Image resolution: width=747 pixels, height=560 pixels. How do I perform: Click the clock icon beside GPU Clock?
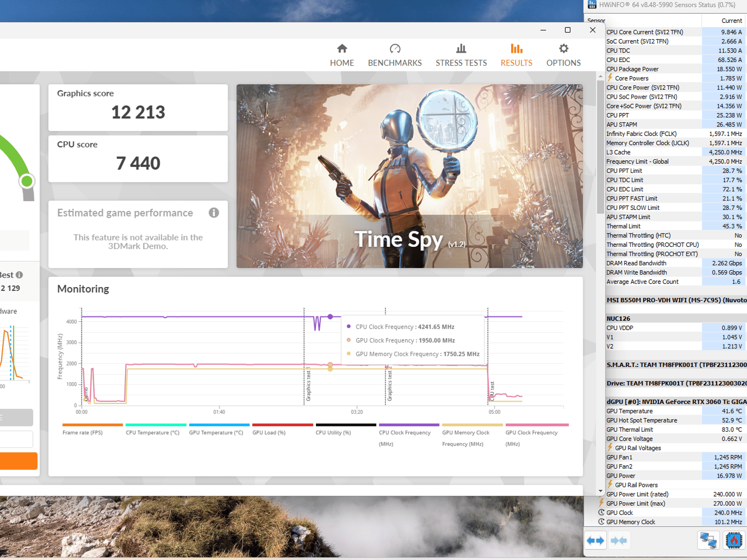click(x=601, y=512)
